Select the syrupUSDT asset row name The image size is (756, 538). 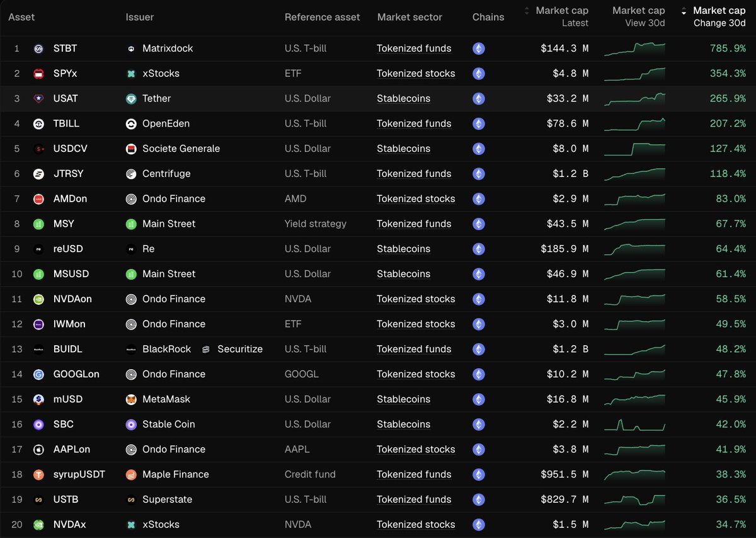pyautogui.click(x=79, y=474)
